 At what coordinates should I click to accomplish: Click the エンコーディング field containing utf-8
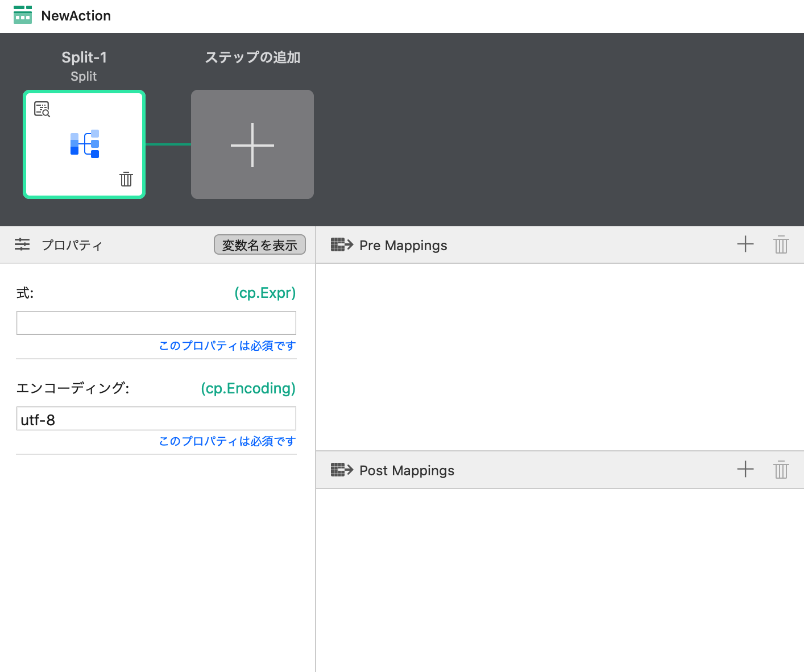tap(156, 419)
